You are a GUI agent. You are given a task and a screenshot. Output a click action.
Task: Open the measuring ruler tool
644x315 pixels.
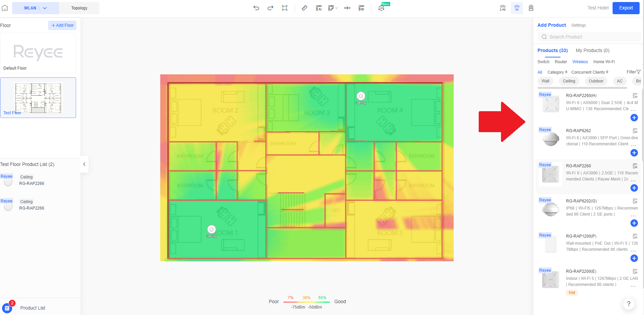[x=304, y=8]
